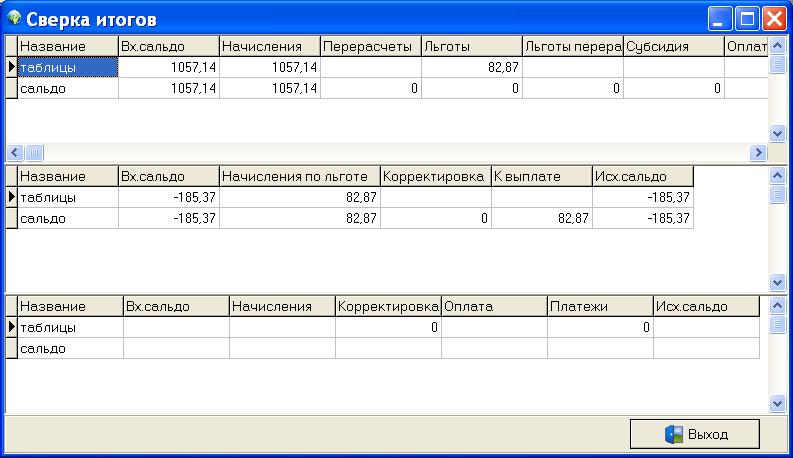Image resolution: width=793 pixels, height=458 pixels.
Task: Select the сальдо row in top grid
Action: coord(68,88)
